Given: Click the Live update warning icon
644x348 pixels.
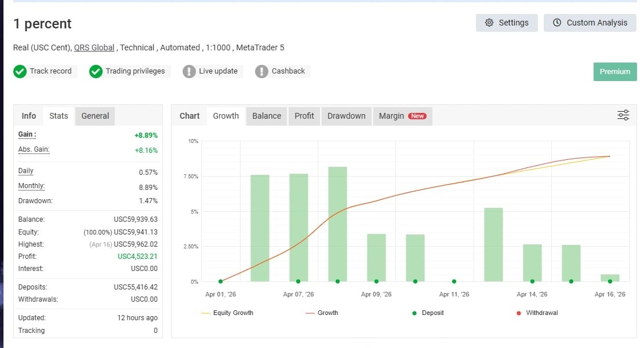Looking at the screenshot, I should pos(189,71).
